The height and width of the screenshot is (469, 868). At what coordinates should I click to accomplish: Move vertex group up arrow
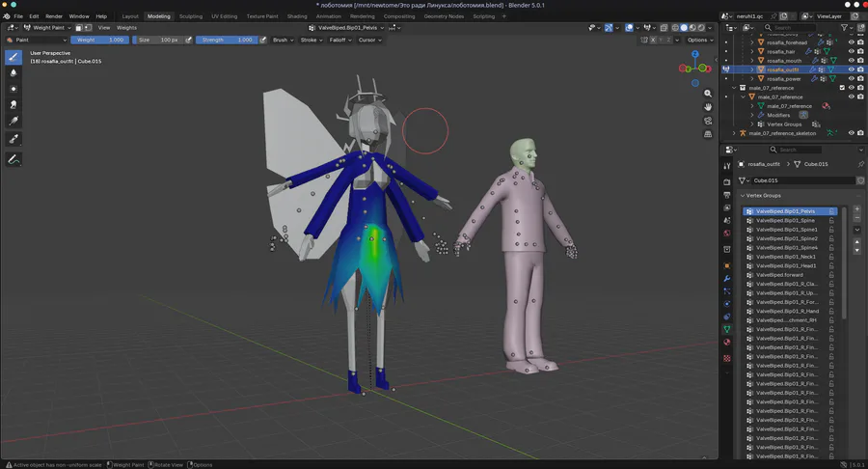click(857, 242)
